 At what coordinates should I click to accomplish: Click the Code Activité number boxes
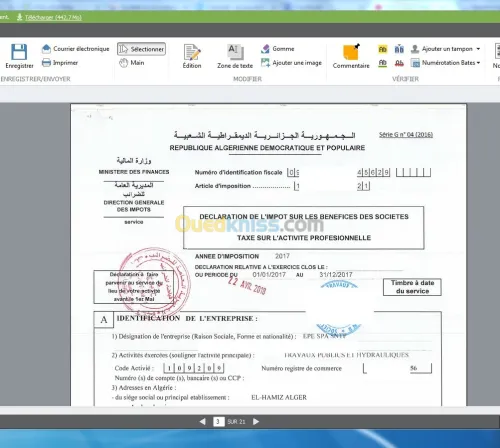tap(194, 368)
